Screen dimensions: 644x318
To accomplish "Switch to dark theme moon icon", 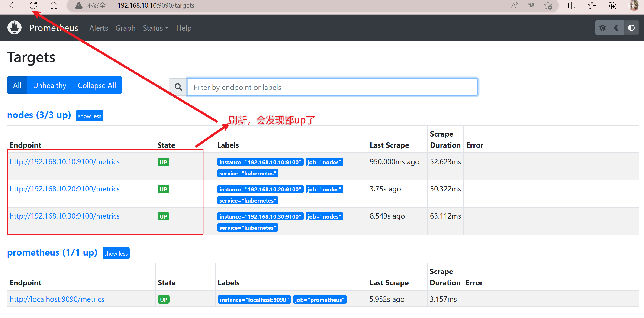I will [617, 28].
